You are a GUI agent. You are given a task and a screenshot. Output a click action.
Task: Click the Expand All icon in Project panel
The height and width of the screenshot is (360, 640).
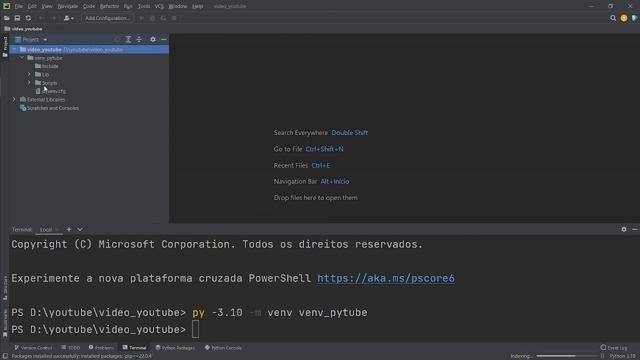(128, 39)
